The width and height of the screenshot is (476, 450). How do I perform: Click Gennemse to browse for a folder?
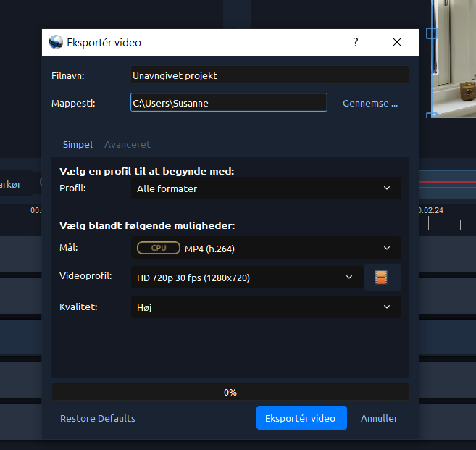[370, 104]
